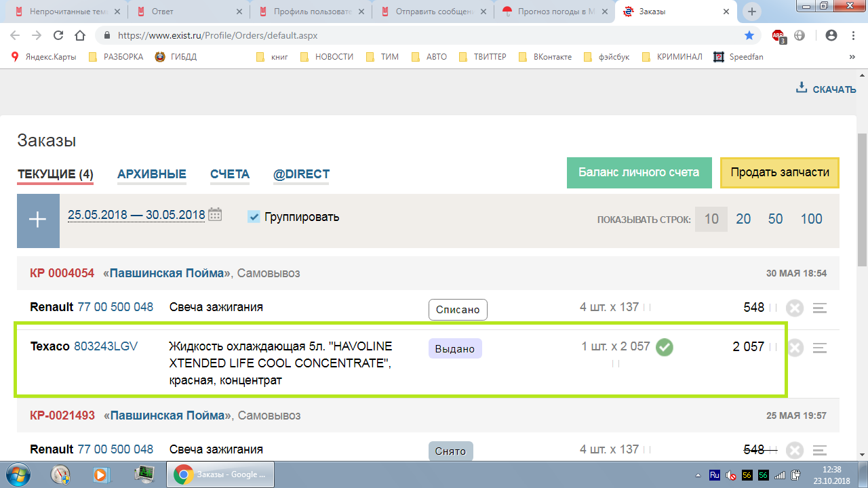
Task: Toggle the Группировать checkbox
Action: pyautogui.click(x=254, y=217)
